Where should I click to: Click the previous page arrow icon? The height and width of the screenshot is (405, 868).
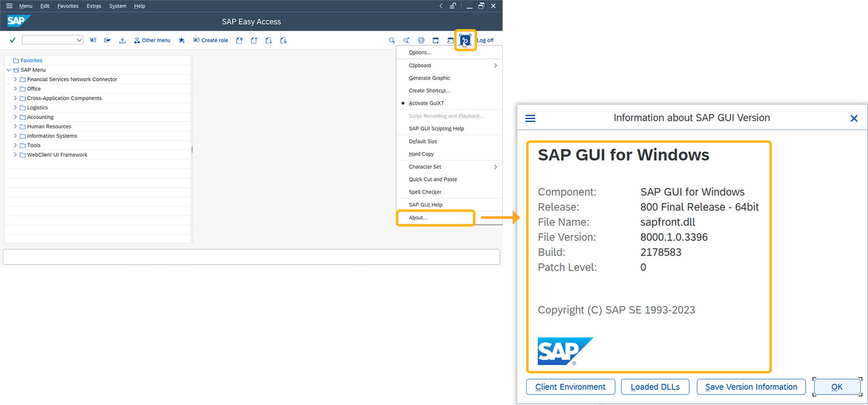(x=254, y=41)
